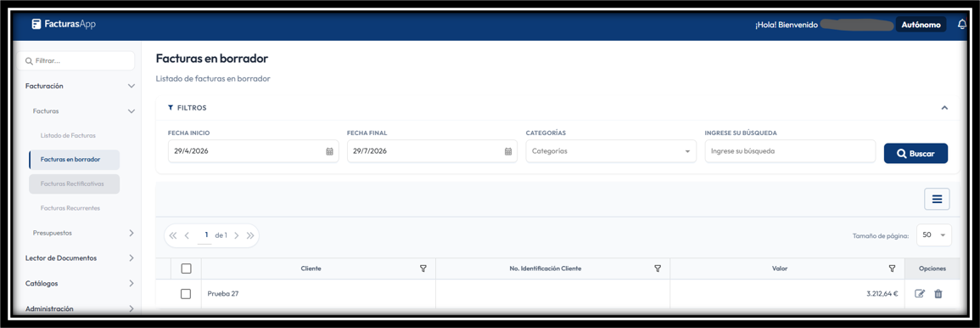The height and width of the screenshot is (328, 980).
Task: Edit the Prueba 27 draft invoice
Action: coord(920,293)
